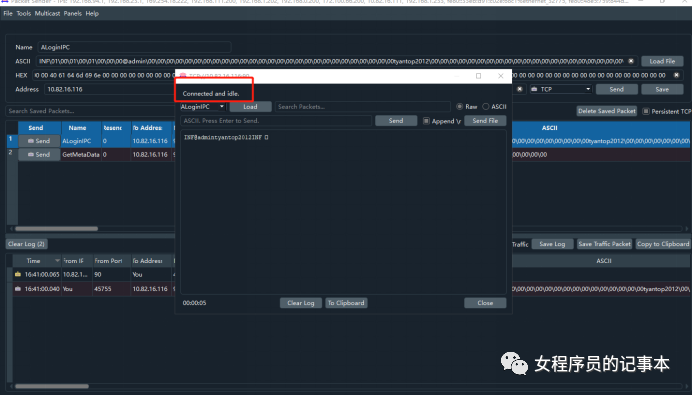Screen dimensions: 693x396
Task: Click the received-packet icon on 16:41:00.065 log row
Action: pos(18,274)
